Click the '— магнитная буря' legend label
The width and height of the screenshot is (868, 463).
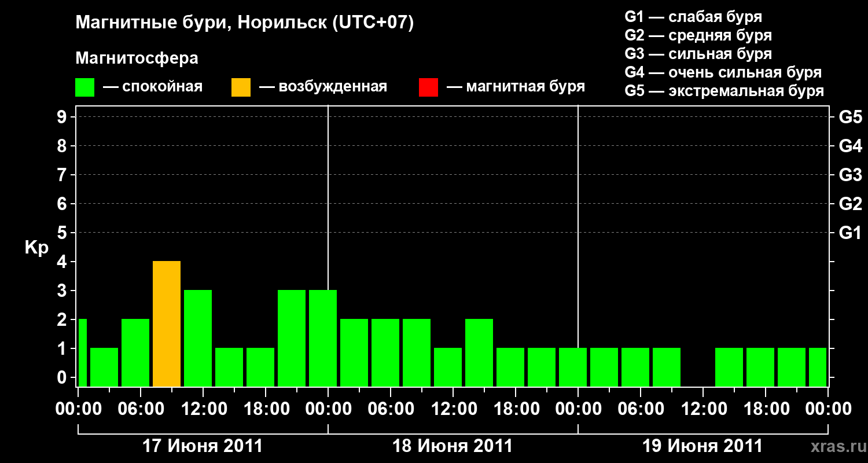pos(516,87)
